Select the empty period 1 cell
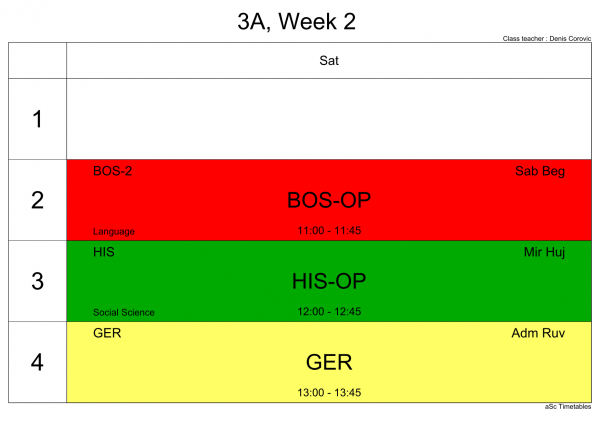 click(329, 119)
